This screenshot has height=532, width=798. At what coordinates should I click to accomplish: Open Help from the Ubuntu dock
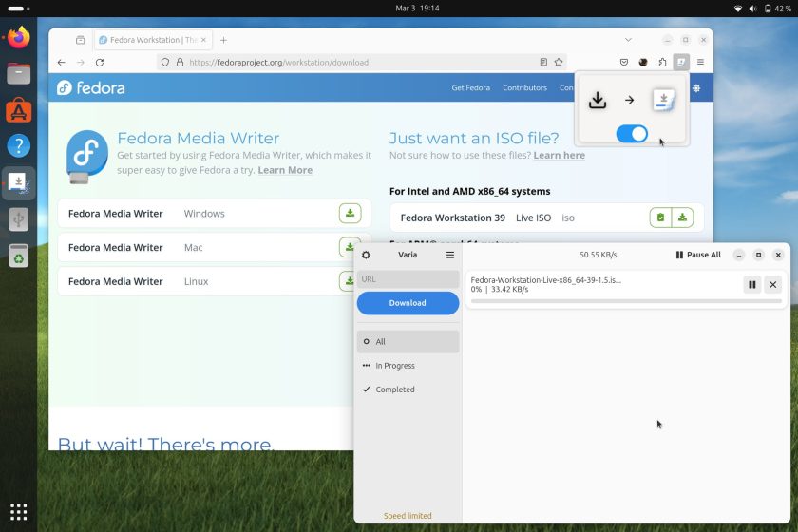click(x=19, y=146)
